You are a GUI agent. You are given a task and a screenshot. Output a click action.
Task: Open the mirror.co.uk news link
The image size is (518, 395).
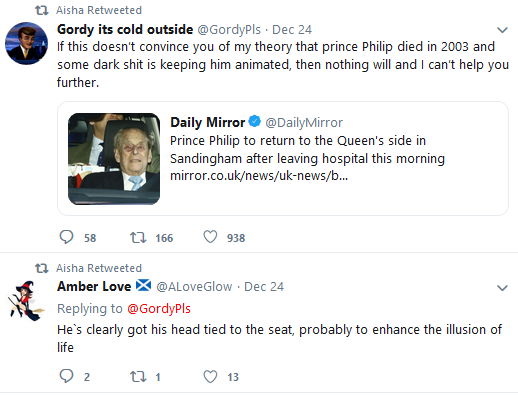(259, 176)
